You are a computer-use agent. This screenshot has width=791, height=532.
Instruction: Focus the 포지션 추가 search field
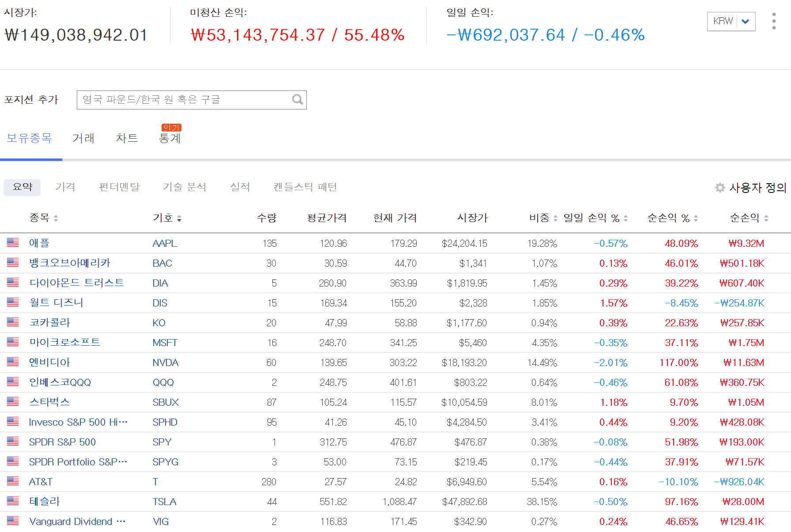pyautogui.click(x=192, y=100)
